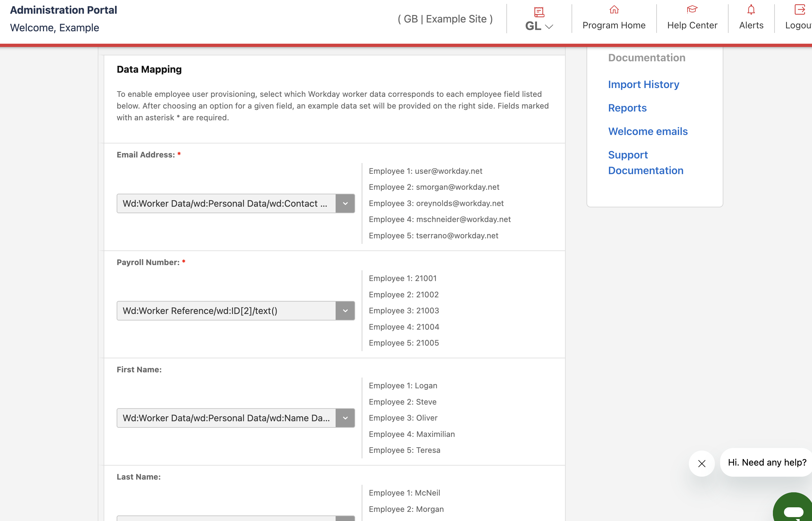The width and height of the screenshot is (812, 521).
Task: Expand the GL dropdown chevron
Action: point(549,26)
